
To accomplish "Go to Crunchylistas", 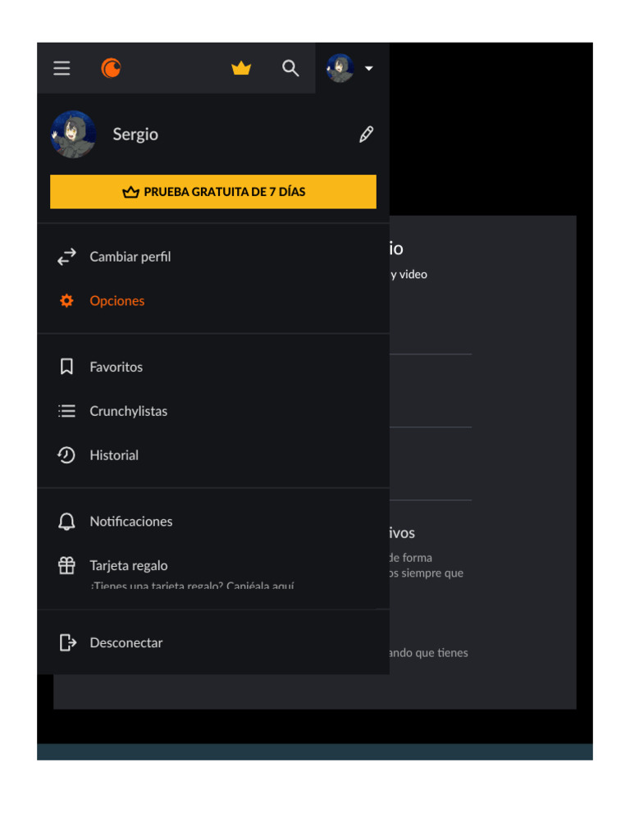I will (x=213, y=411).
